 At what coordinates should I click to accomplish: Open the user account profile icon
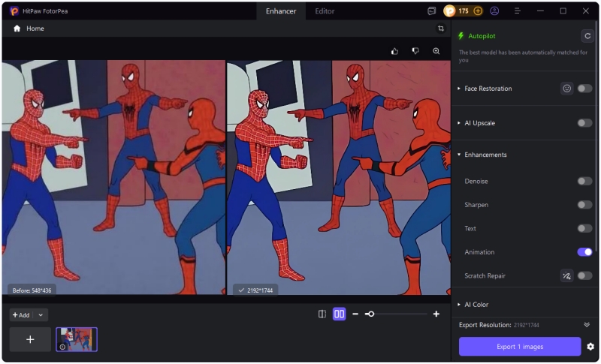pos(494,11)
